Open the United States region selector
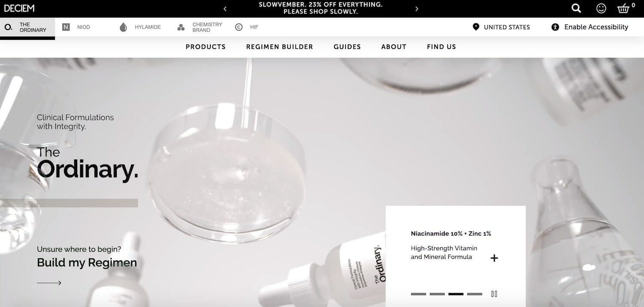Screen dimensions: 644x307 501,27
